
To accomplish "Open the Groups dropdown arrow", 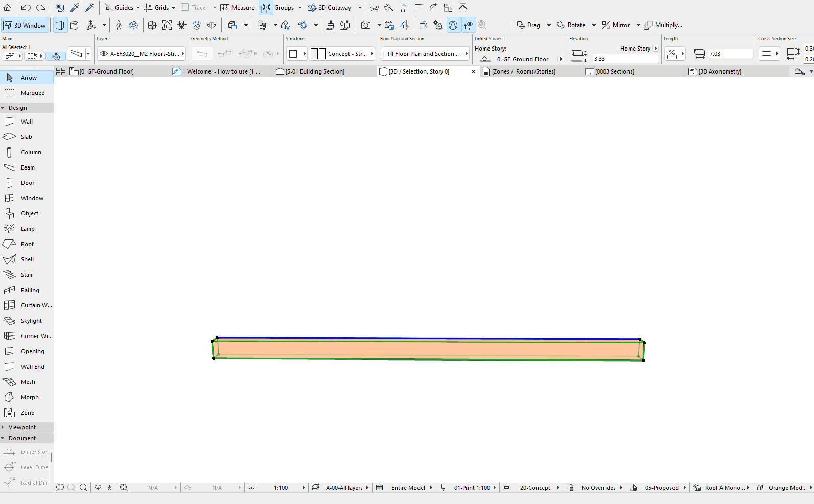I will 300,8.
